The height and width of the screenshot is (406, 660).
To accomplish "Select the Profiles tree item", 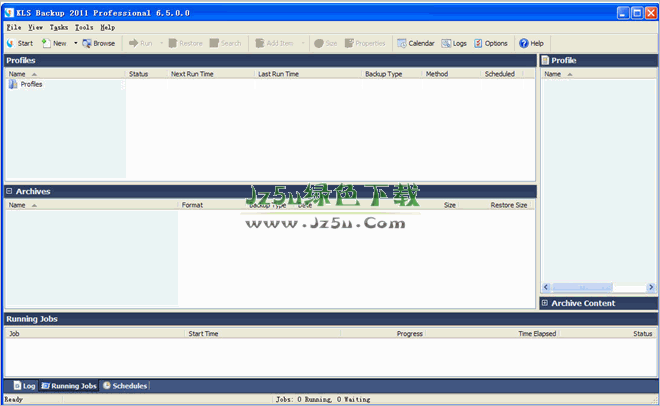I will [x=32, y=84].
